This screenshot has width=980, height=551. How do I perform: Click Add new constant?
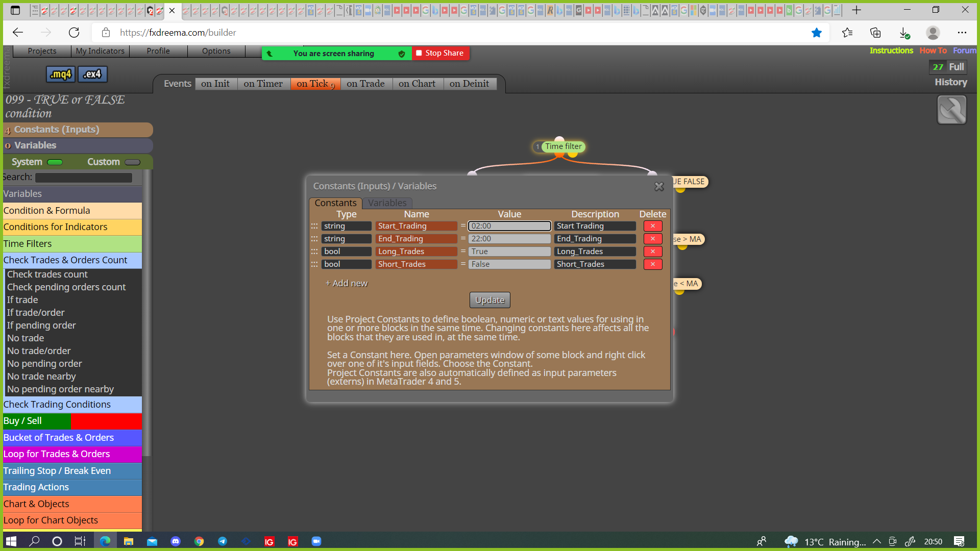click(x=347, y=284)
